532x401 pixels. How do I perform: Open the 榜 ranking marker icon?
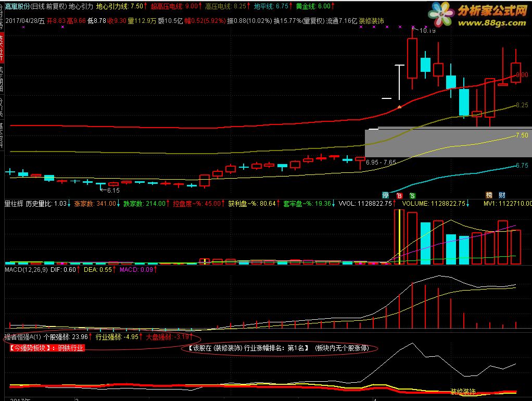coord(489,195)
